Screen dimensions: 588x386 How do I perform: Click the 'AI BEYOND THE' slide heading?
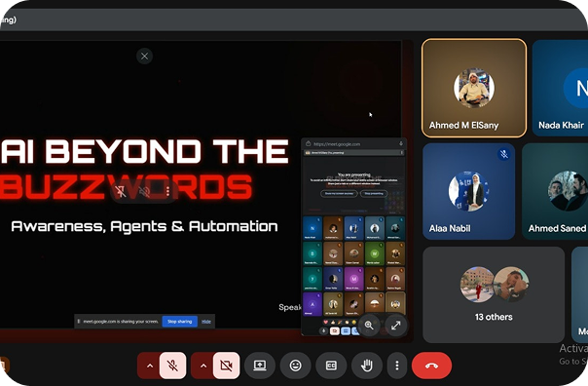tap(145, 152)
